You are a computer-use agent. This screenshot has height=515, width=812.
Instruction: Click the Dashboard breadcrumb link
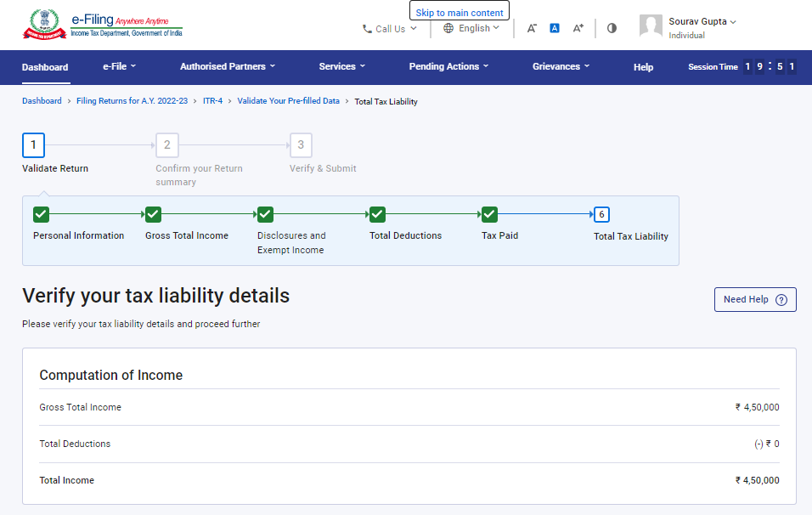pyautogui.click(x=42, y=100)
